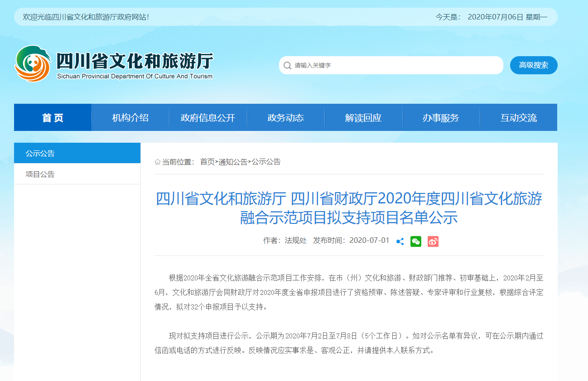This screenshot has height=381, width=588.
Task: Click 公示公告 breadcrumb link
Action: coord(266,162)
